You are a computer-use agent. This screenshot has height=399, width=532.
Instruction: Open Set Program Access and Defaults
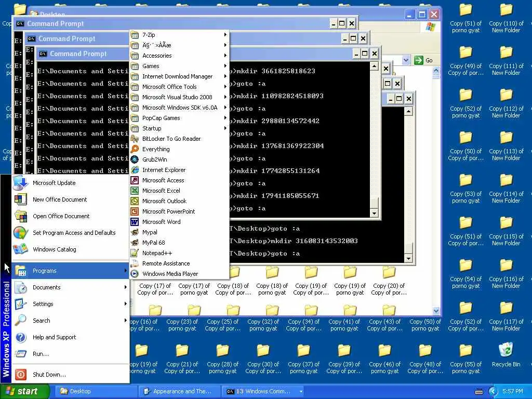70,233
